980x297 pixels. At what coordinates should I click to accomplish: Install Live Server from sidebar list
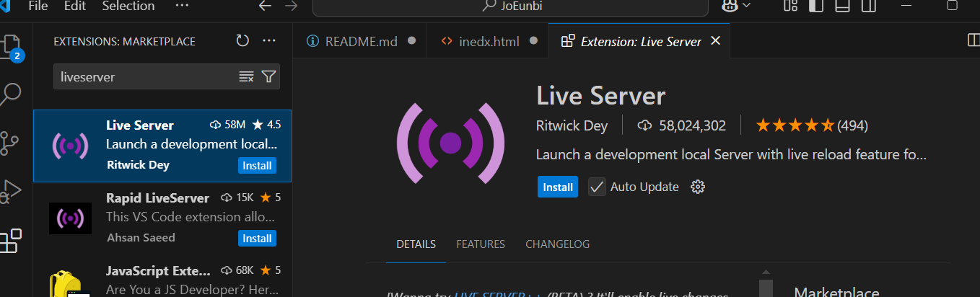pyautogui.click(x=257, y=166)
